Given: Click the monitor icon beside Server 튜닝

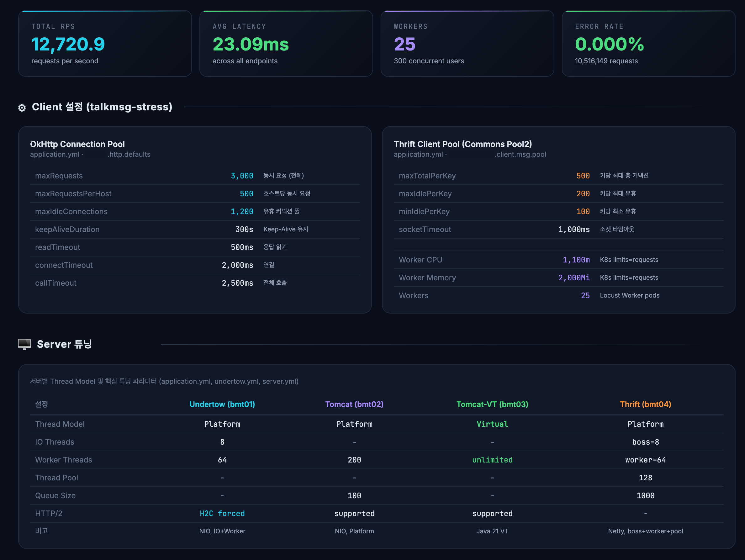Looking at the screenshot, I should pos(24,344).
